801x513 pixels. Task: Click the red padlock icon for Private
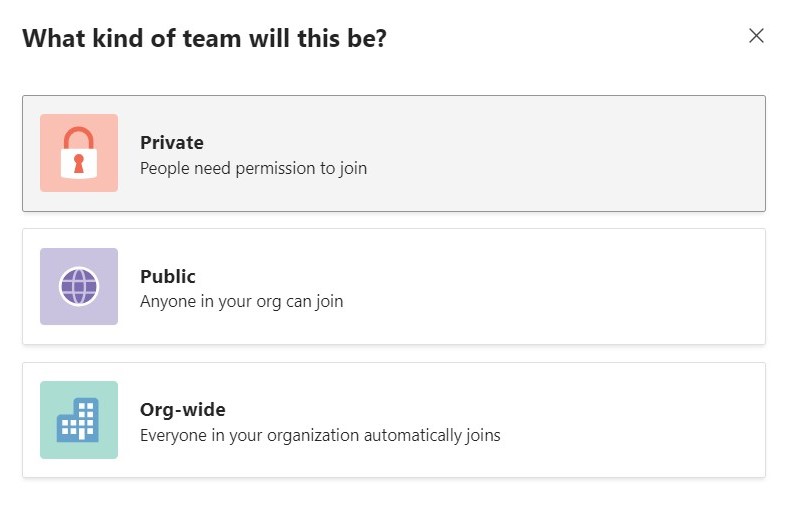click(79, 153)
